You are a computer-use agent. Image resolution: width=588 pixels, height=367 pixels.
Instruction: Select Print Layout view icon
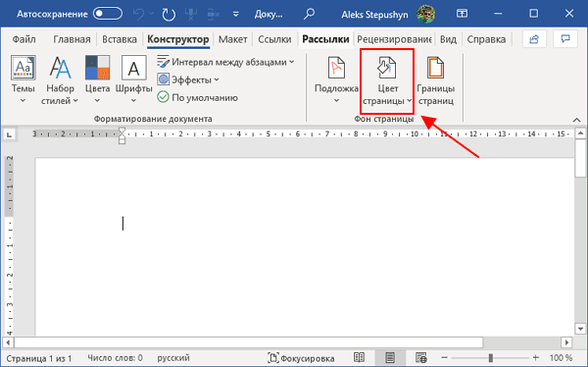[390, 357]
